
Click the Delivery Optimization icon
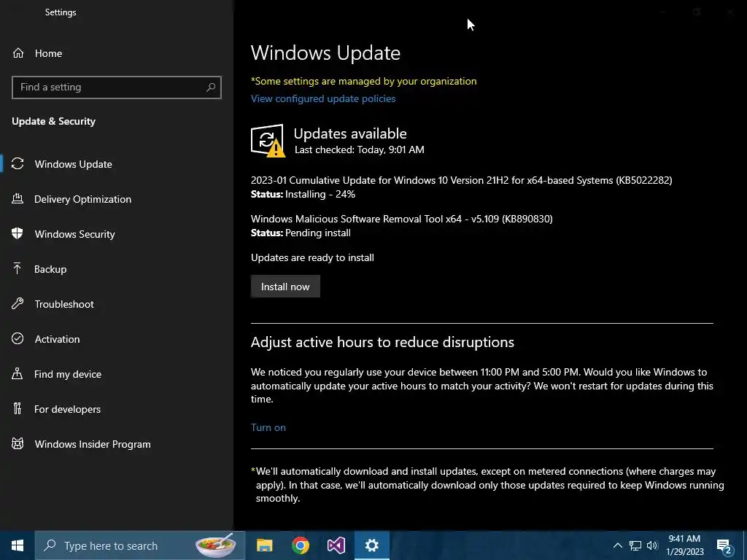[18, 198]
